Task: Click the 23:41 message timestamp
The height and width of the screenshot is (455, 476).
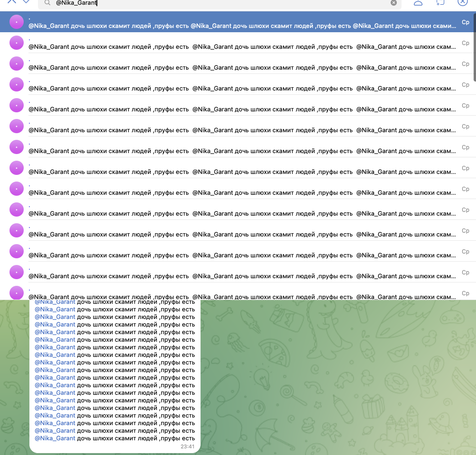Action: point(187,446)
